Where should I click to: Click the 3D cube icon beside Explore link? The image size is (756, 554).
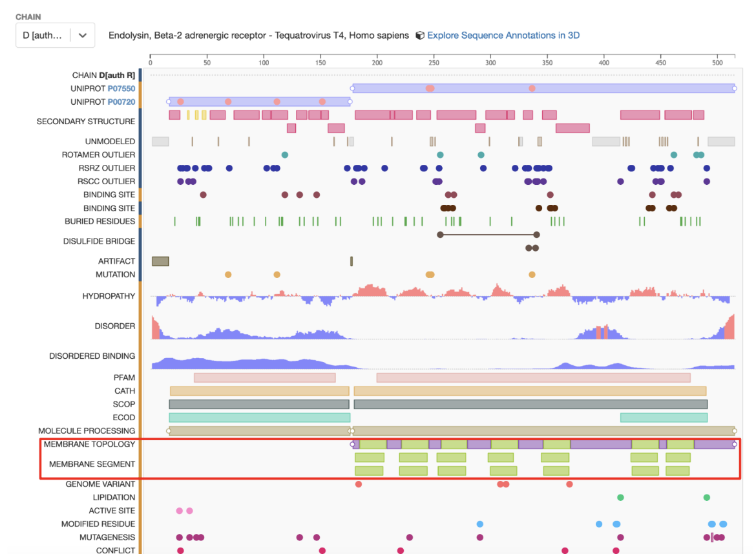(420, 36)
